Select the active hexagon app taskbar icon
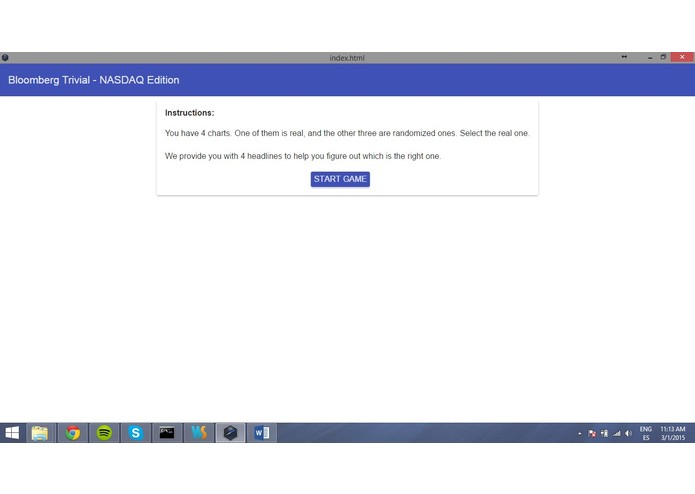The width and height of the screenshot is (695, 494). (230, 433)
